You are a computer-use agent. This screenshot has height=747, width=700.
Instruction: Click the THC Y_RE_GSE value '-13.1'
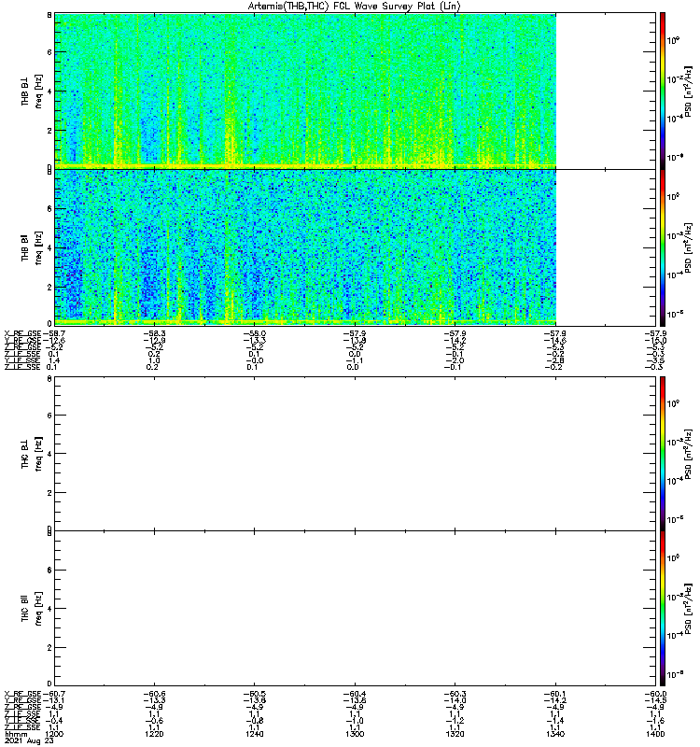coord(53,700)
